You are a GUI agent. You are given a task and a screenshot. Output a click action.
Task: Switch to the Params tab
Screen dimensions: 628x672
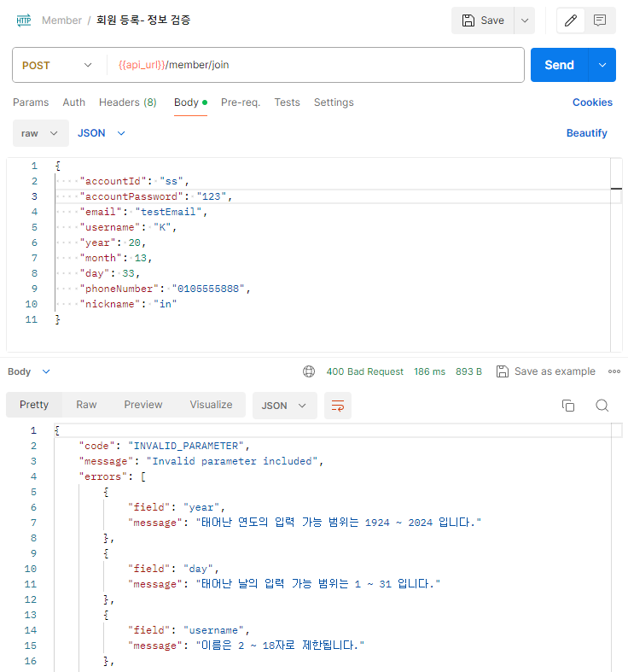[x=31, y=102]
